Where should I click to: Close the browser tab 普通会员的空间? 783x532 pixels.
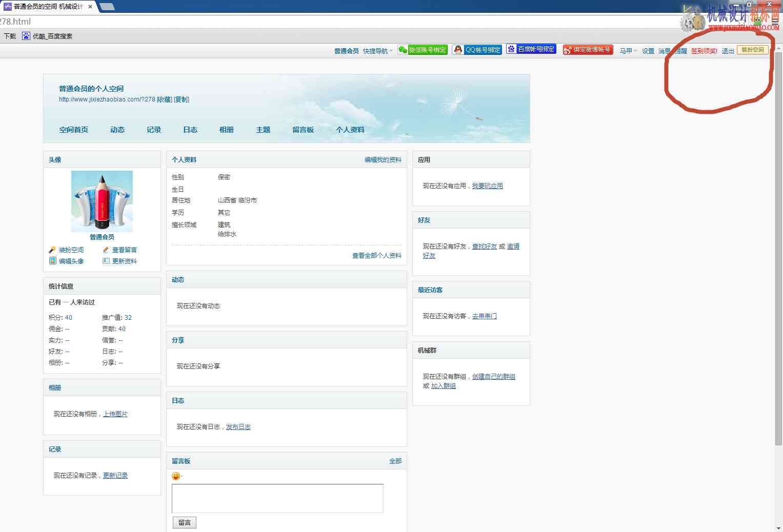tap(90, 7)
